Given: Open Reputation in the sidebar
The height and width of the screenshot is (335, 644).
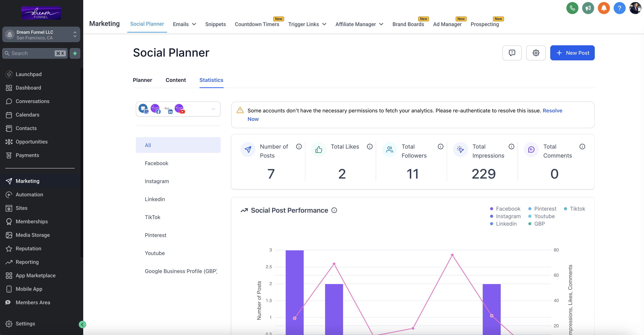Looking at the screenshot, I should point(28,248).
